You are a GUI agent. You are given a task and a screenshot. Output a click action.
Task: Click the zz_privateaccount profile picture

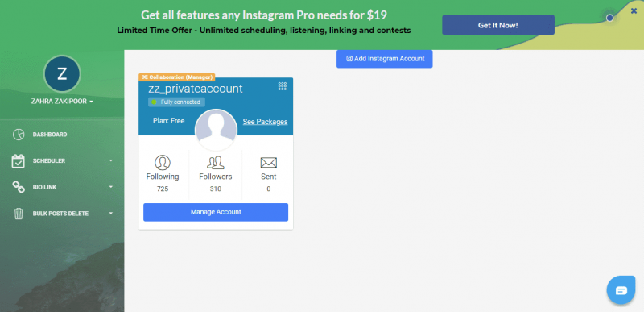pyautogui.click(x=216, y=131)
